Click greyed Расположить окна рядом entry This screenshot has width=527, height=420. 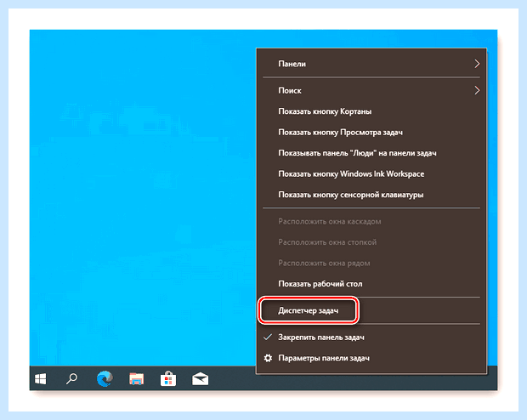[324, 263]
